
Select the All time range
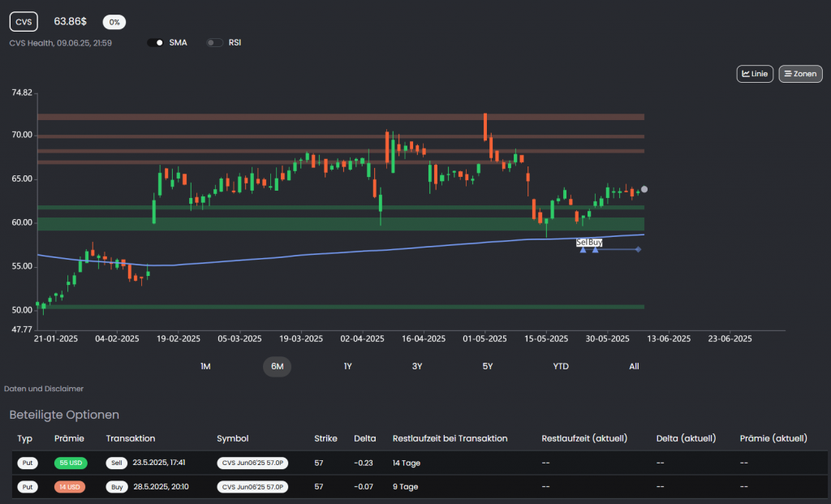click(634, 366)
